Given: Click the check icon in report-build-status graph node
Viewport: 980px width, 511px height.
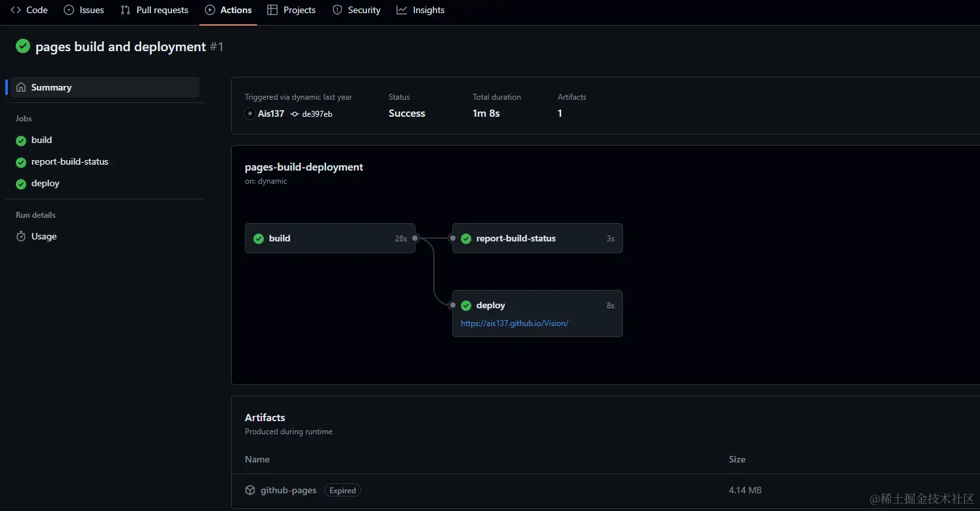Looking at the screenshot, I should [x=466, y=239].
